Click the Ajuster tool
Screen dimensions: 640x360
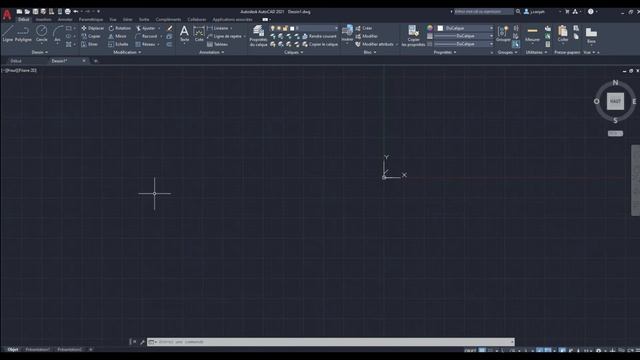click(x=146, y=28)
